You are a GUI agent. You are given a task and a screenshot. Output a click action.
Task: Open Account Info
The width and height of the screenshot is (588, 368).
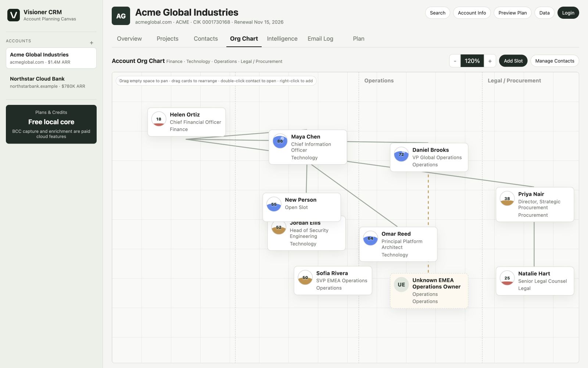(x=472, y=13)
